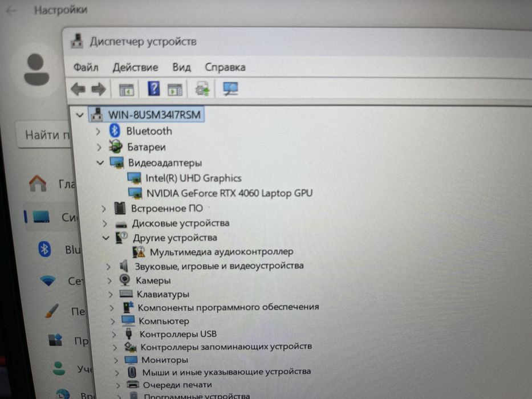
Task: Select the WIN-8USM34I7RSM computer name
Action: (155, 115)
